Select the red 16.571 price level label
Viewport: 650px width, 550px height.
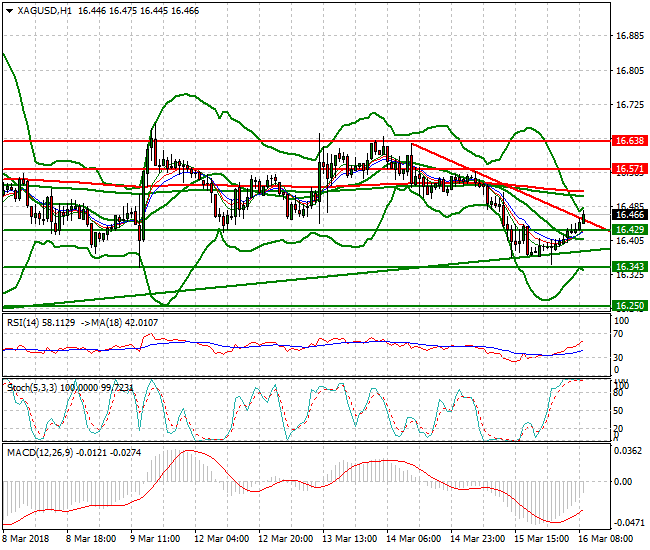[630, 169]
